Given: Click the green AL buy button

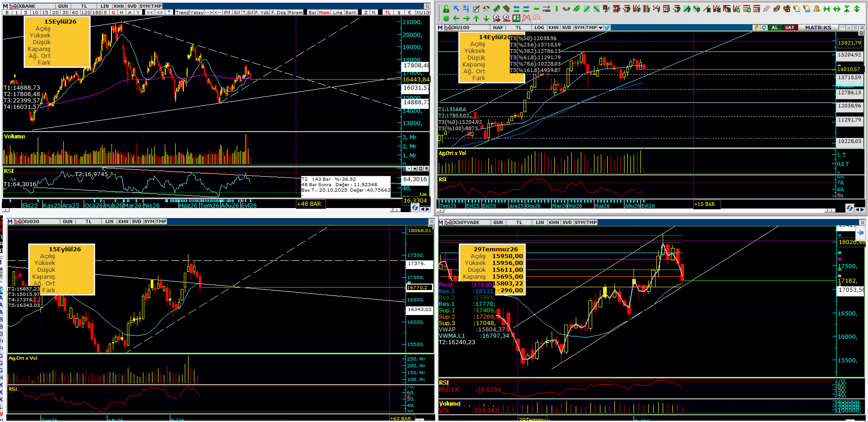Looking at the screenshot, I should (775, 28).
